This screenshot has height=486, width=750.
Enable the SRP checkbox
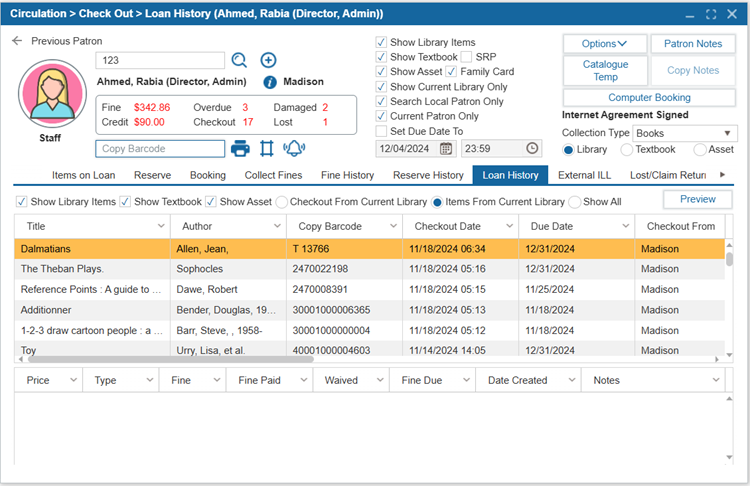click(x=466, y=57)
